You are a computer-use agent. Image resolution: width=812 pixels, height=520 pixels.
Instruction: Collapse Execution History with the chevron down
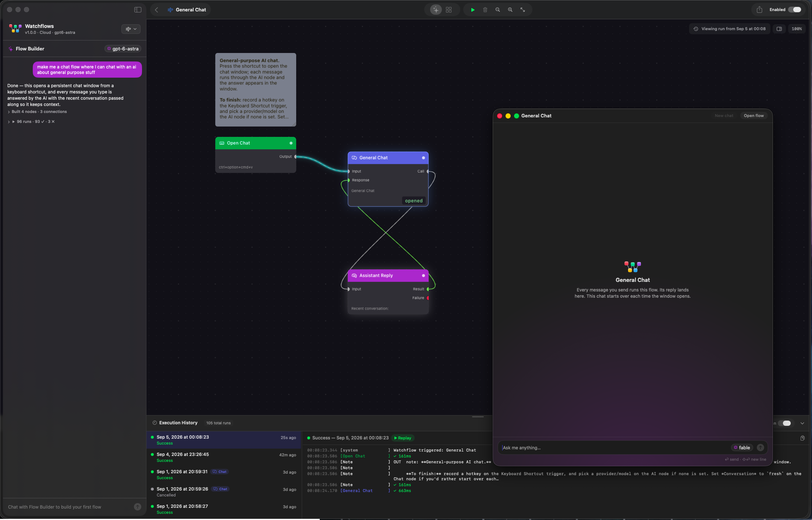pyautogui.click(x=802, y=423)
